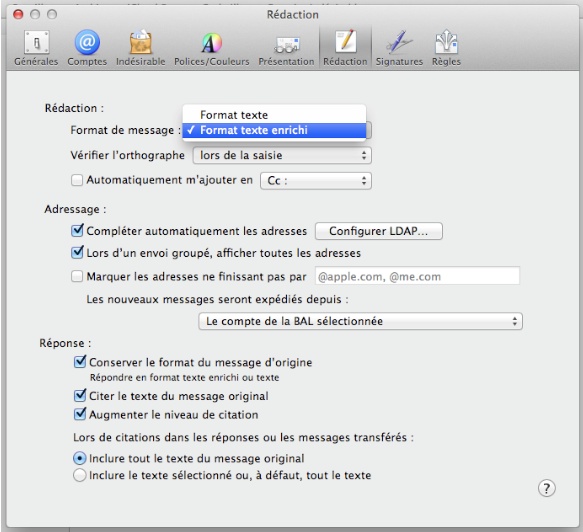
Task: Click the Format de message : label
Action: [125, 130]
